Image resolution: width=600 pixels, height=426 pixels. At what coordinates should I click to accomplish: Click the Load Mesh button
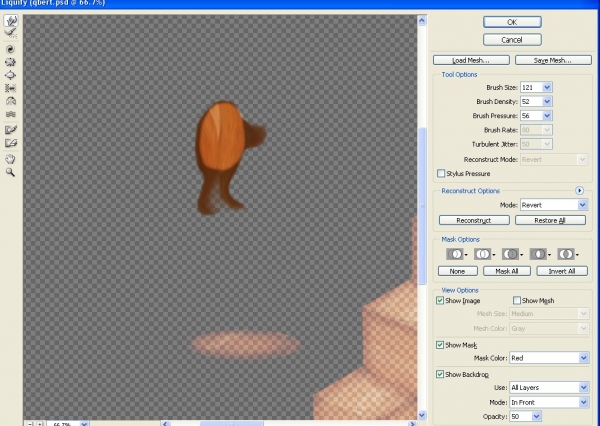(471, 60)
